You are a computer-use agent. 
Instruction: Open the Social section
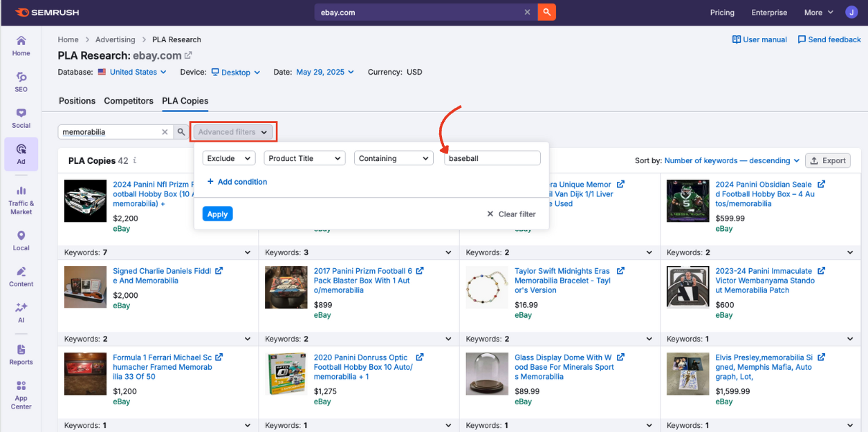21,116
